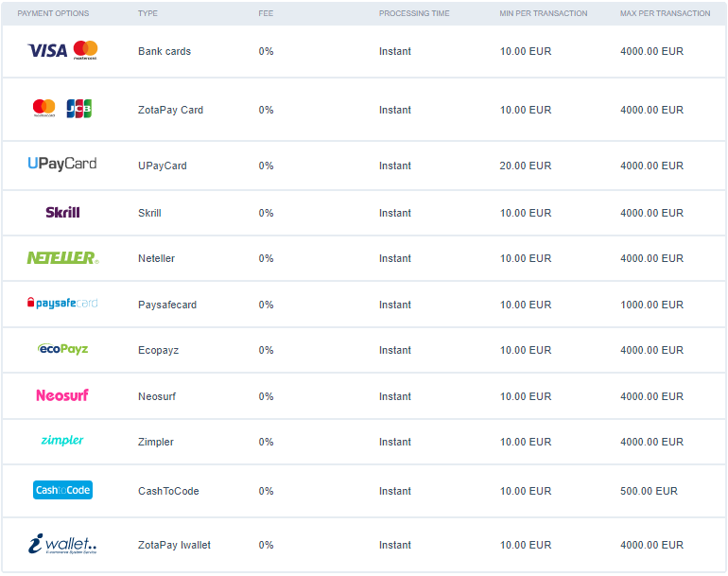The width and height of the screenshot is (728, 576).
Task: Click the 20.00 EUR minimum for UPayCard
Action: click(526, 166)
